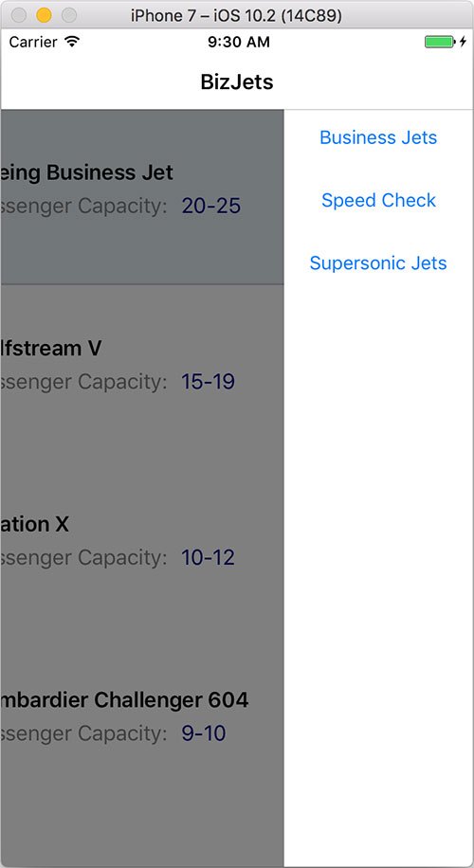Open the Business Jets menu item
The width and height of the screenshot is (474, 868).
pyautogui.click(x=378, y=137)
